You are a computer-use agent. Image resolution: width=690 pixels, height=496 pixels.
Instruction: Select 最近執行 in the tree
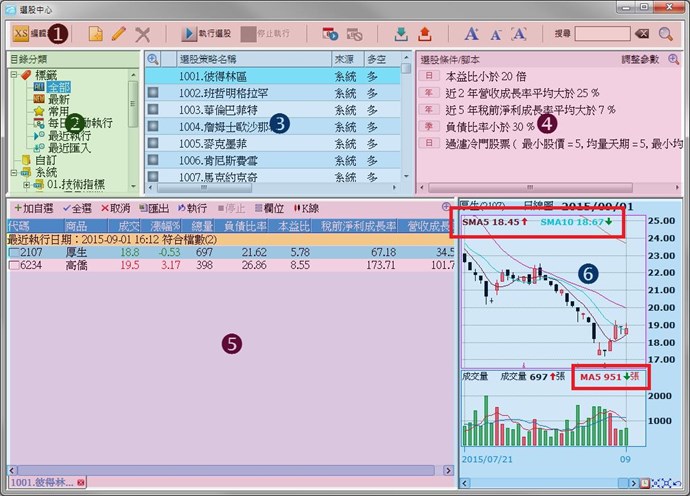69,135
